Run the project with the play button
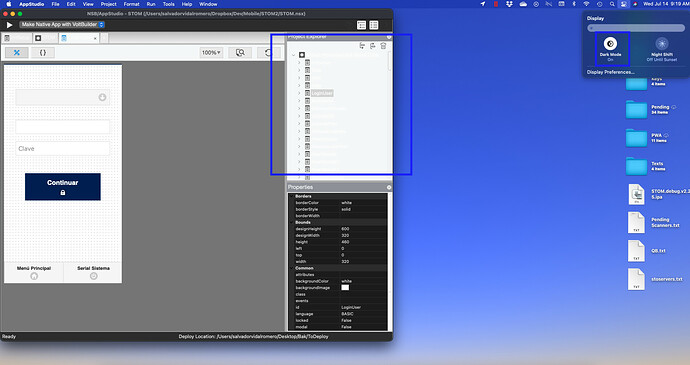690x365 pixels. click(9, 25)
